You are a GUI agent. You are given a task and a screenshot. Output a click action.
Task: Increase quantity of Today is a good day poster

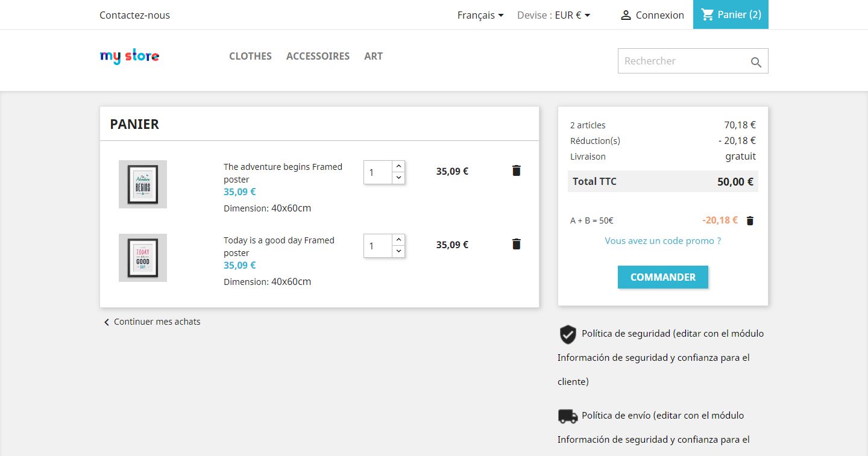coord(398,240)
